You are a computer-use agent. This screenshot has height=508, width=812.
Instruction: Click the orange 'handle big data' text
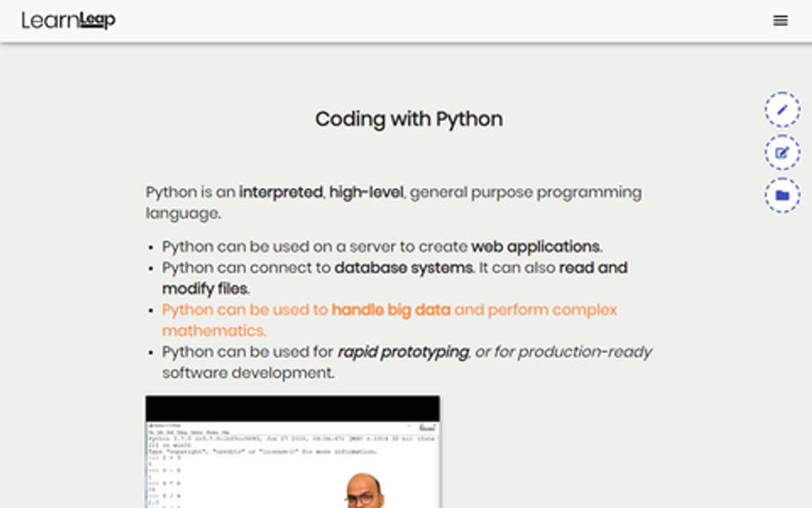[x=391, y=310]
